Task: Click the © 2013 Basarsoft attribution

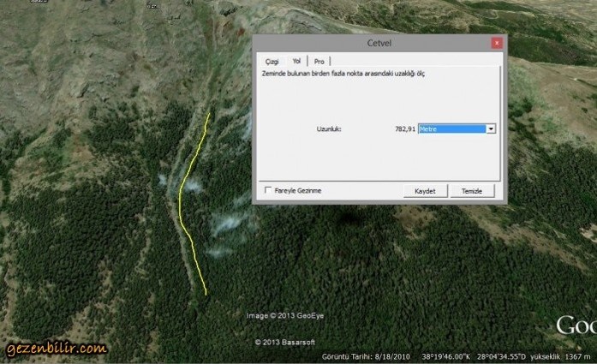Action: 285,342
